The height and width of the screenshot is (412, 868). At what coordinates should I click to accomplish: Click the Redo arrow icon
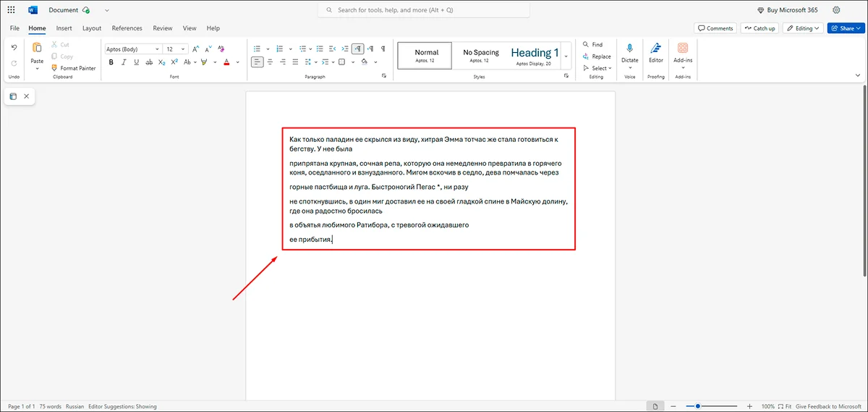(x=14, y=63)
